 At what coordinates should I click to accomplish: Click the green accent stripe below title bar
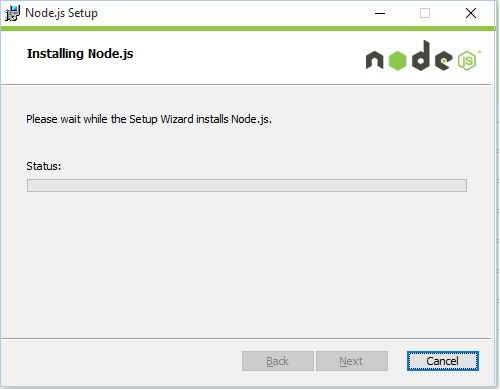[x=248, y=29]
